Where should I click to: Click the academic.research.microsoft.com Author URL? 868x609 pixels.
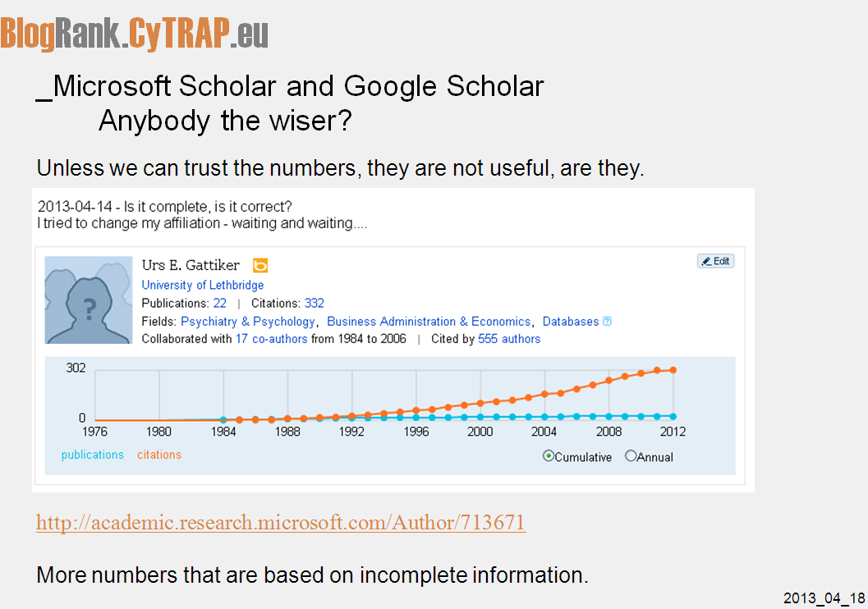(x=281, y=522)
